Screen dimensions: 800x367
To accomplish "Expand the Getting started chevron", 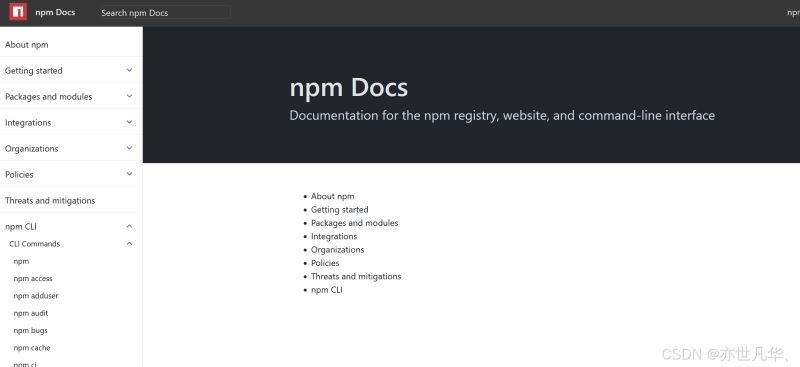I will [130, 70].
